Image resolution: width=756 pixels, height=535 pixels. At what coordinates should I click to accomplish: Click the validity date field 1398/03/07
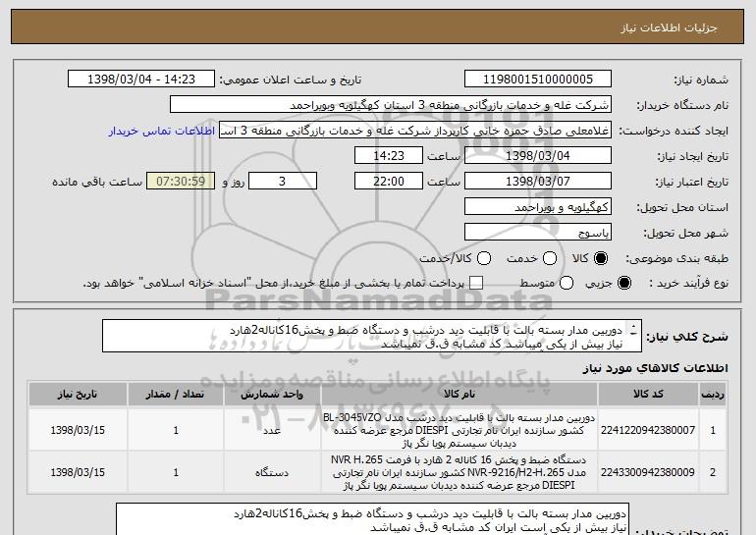point(538,182)
